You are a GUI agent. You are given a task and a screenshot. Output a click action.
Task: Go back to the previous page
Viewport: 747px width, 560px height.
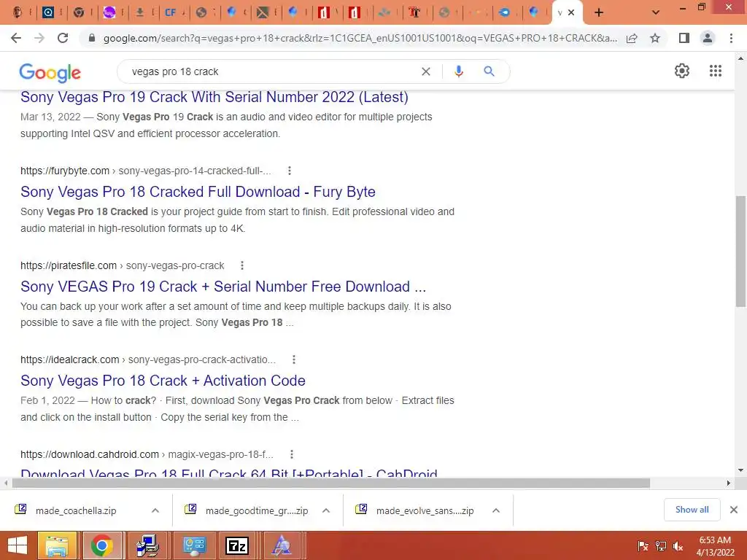(16, 38)
